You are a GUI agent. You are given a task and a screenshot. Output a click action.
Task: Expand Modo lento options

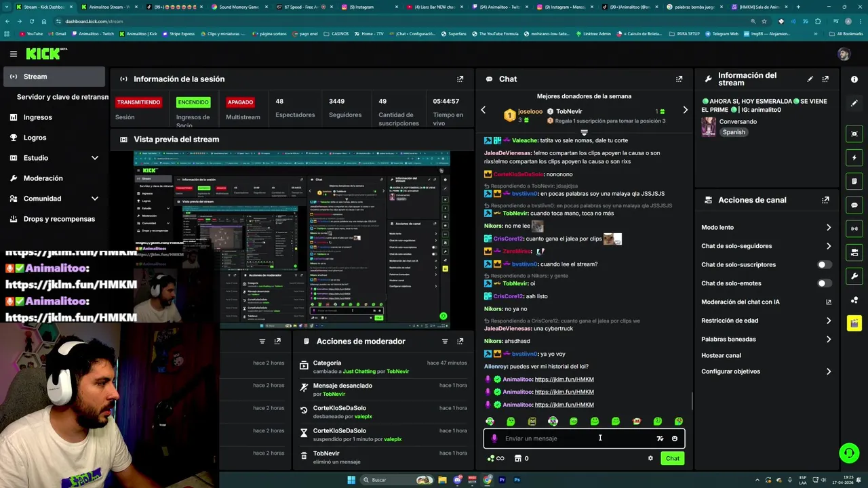coord(828,227)
